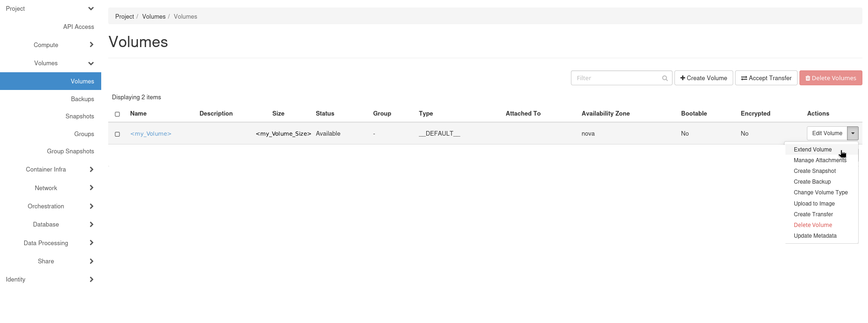Expand the Identity sidebar chevron
The height and width of the screenshot is (323, 868).
91,280
